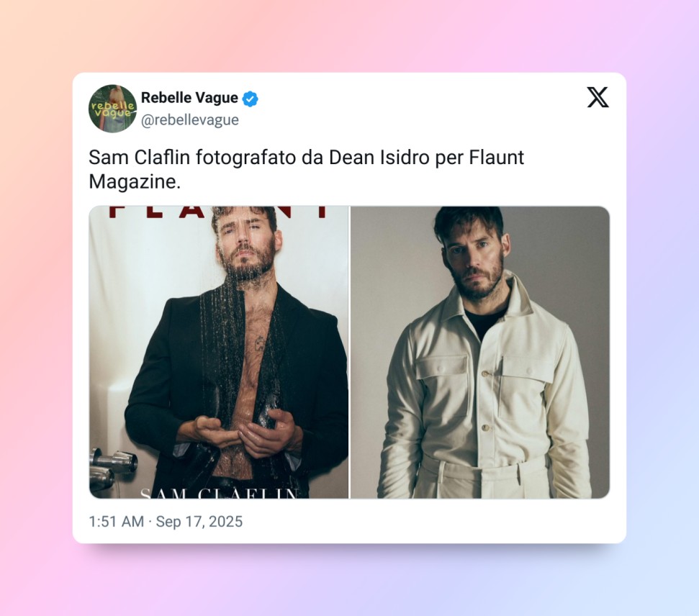Click the SAM CLAFLIN caption on the cover
Image resolution: width=699 pixels, height=616 pixels.
tap(220, 493)
